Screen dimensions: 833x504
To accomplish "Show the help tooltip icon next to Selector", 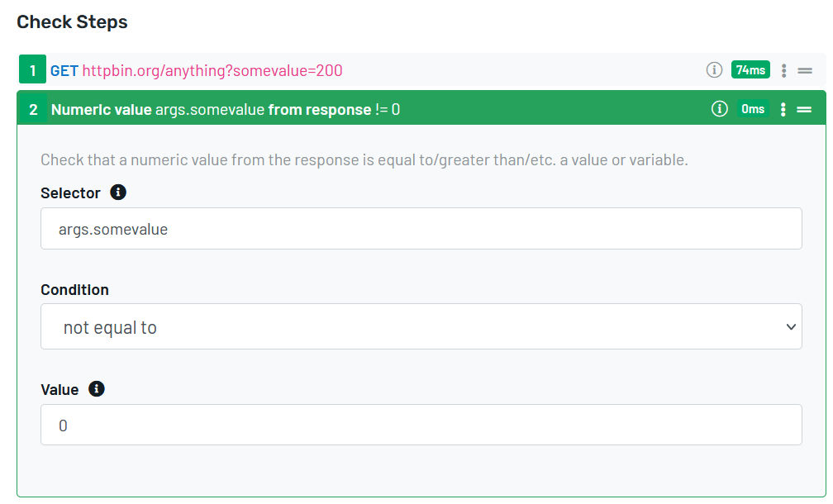I will (x=118, y=193).
